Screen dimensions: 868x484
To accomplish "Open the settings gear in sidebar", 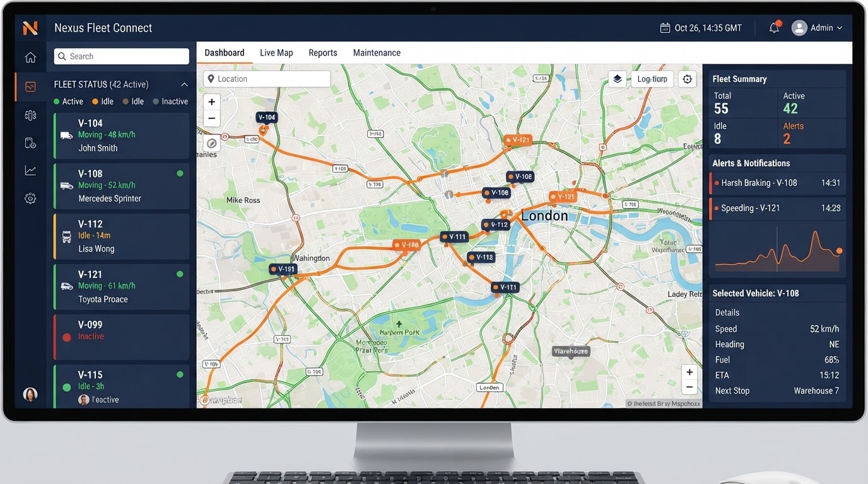I will pyautogui.click(x=30, y=198).
